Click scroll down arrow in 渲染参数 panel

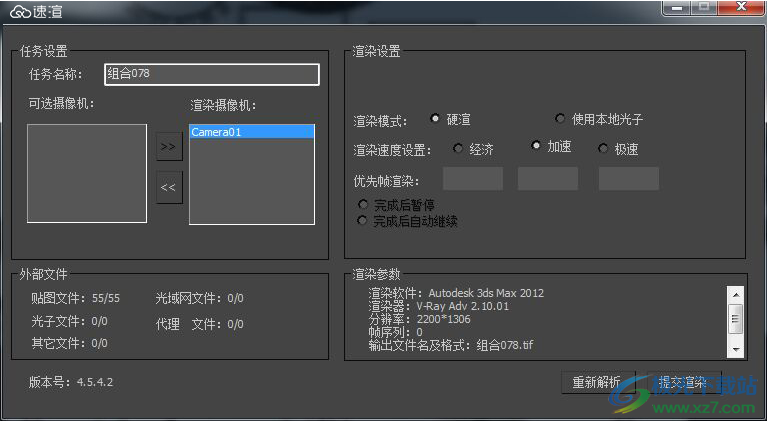point(736,349)
